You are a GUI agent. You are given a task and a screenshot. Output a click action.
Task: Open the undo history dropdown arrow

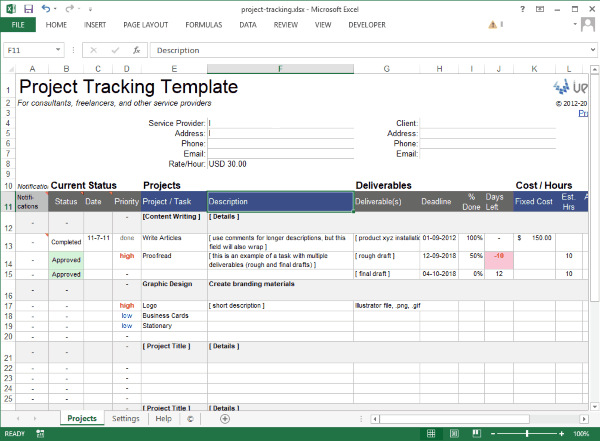(55, 9)
